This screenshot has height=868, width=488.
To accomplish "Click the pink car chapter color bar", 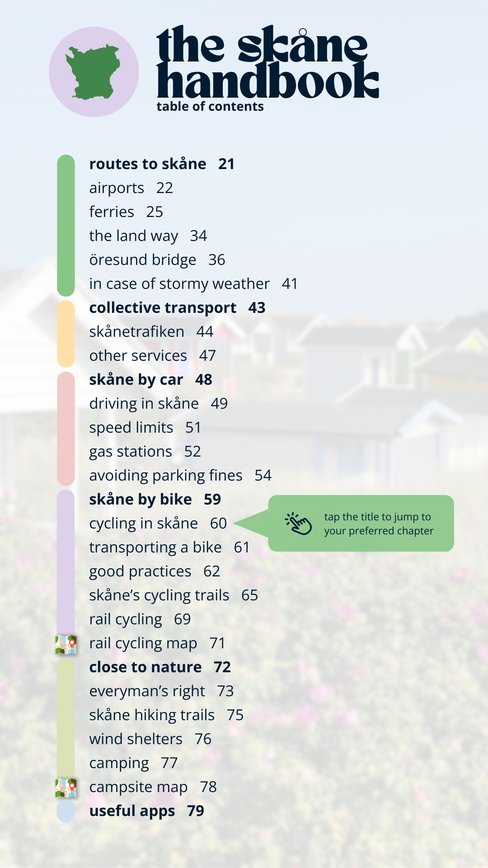I will click(x=66, y=428).
